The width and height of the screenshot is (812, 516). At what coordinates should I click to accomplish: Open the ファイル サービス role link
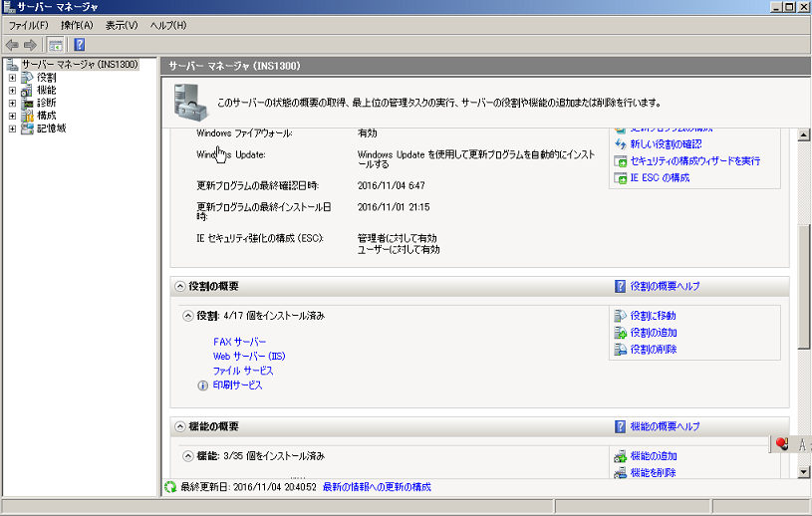pos(243,372)
